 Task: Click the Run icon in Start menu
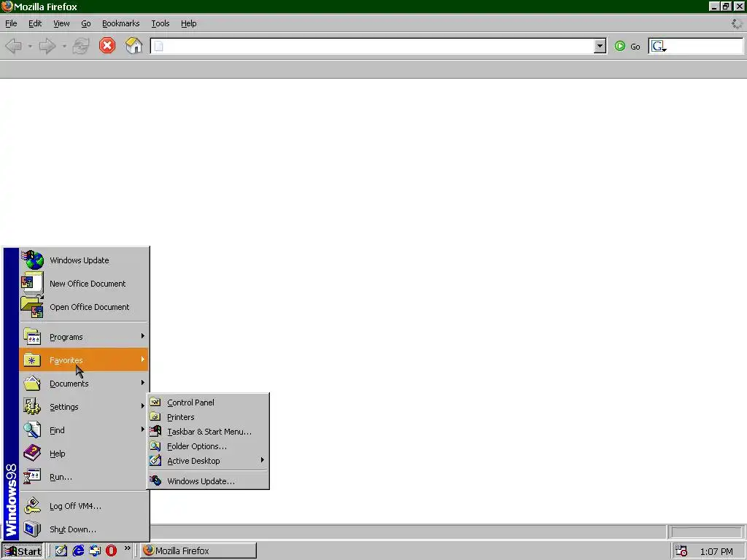tap(32, 476)
